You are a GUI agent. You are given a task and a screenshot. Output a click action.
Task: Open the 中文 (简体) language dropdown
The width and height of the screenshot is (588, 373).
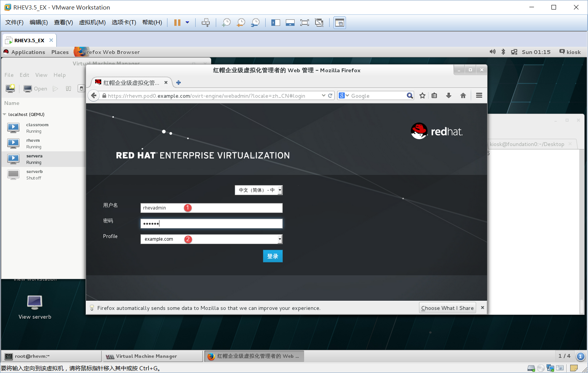259,190
